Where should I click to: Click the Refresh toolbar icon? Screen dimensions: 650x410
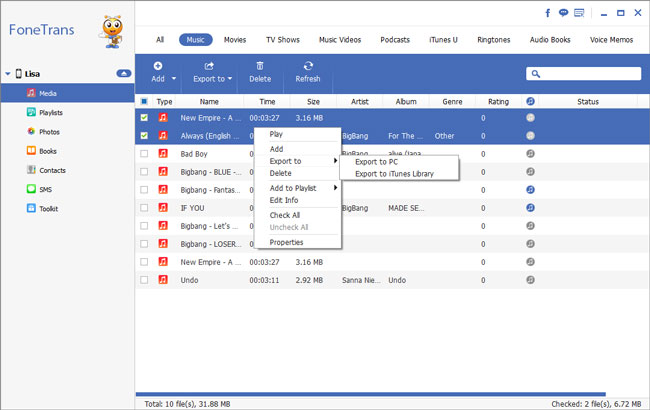(x=308, y=66)
